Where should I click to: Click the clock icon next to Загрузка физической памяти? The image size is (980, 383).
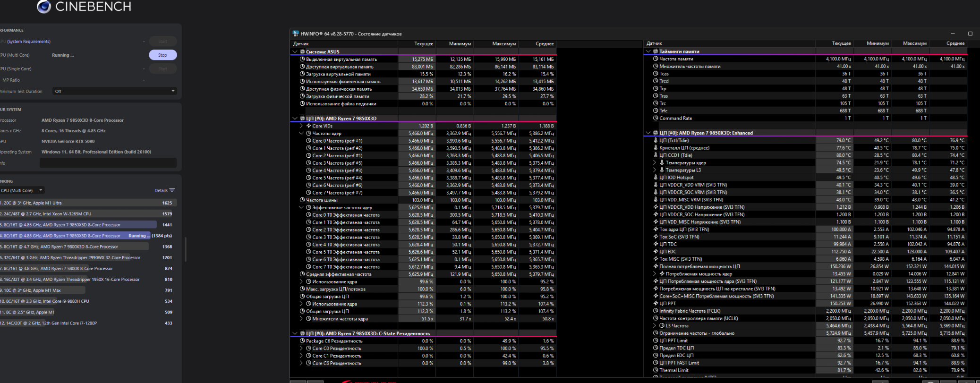(302, 96)
